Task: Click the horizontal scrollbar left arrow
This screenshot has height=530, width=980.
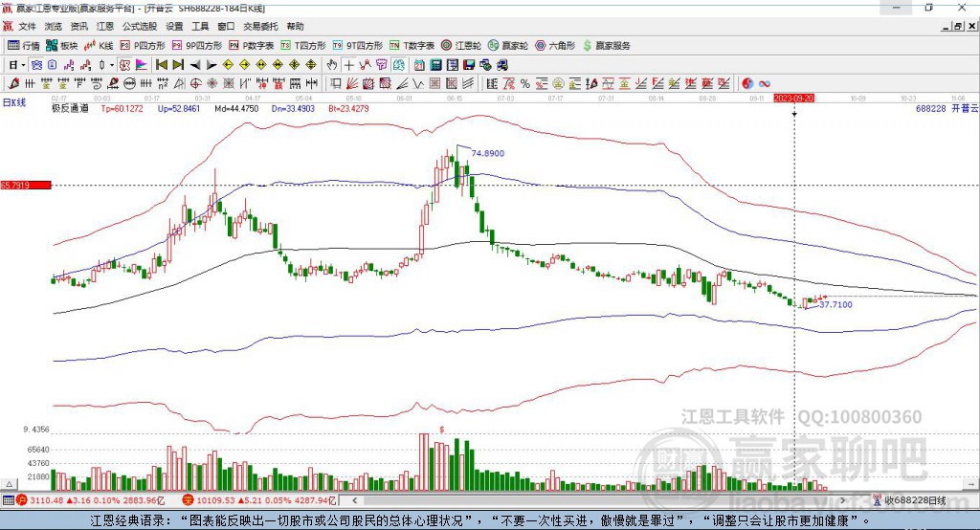Action: click(354, 500)
